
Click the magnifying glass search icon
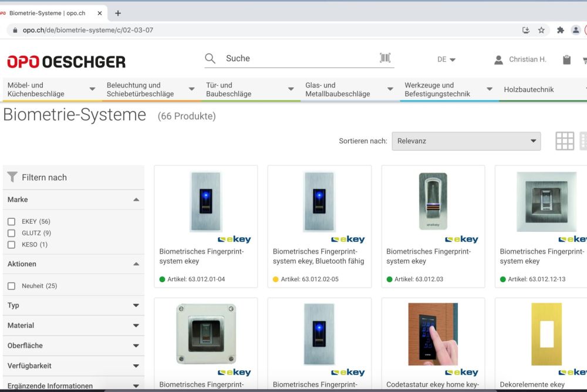pyautogui.click(x=210, y=58)
